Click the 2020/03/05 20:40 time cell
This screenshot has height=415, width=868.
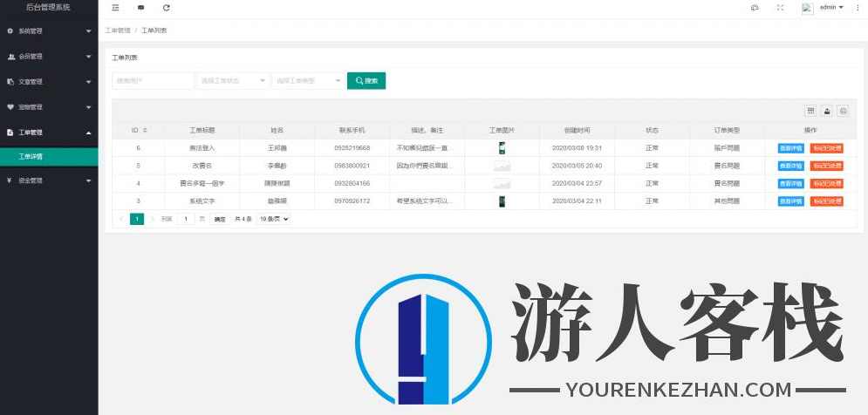tap(577, 166)
